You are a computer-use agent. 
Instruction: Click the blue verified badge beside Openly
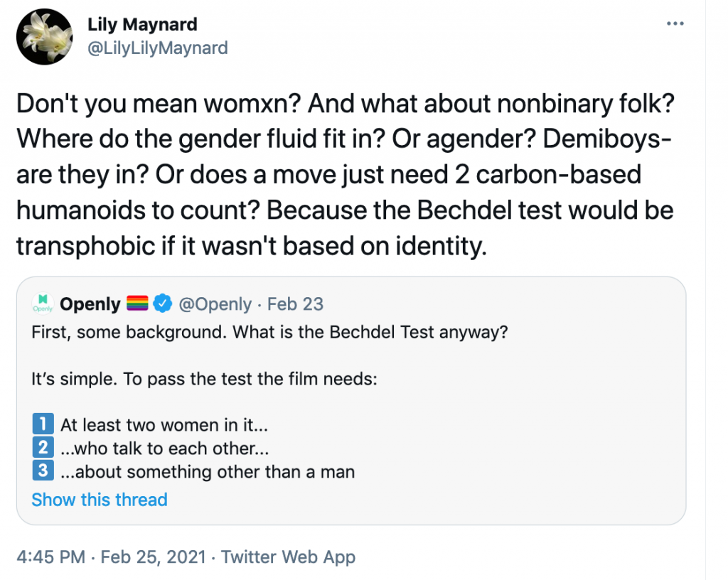pyautogui.click(x=162, y=304)
